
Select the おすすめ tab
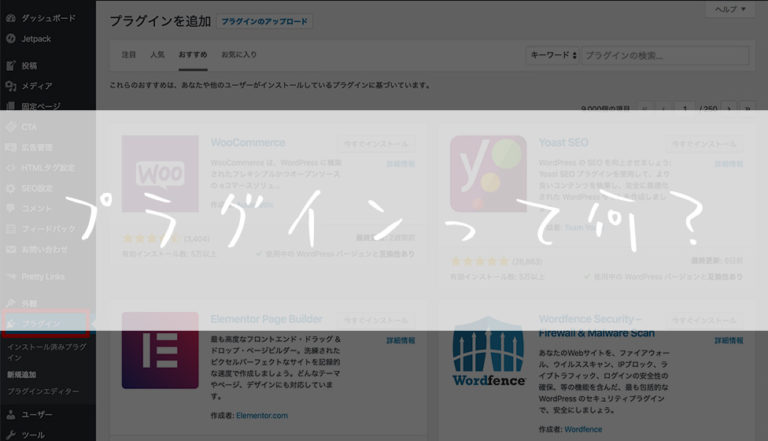tap(193, 54)
